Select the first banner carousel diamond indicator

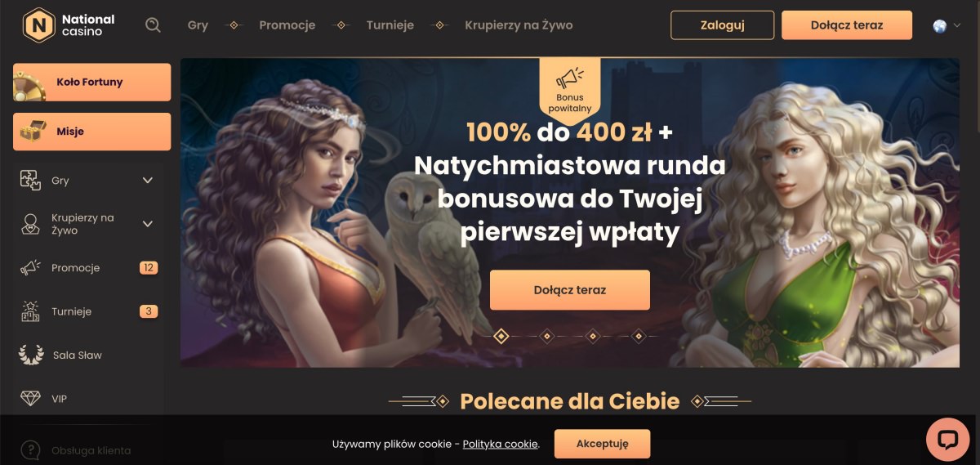(x=501, y=336)
